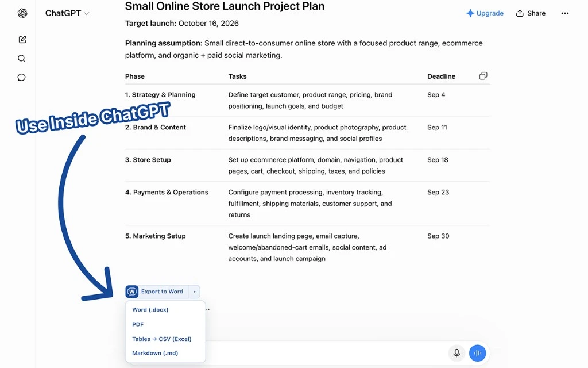Start a new chat with compose icon
The height and width of the screenshot is (368, 588).
(22, 40)
